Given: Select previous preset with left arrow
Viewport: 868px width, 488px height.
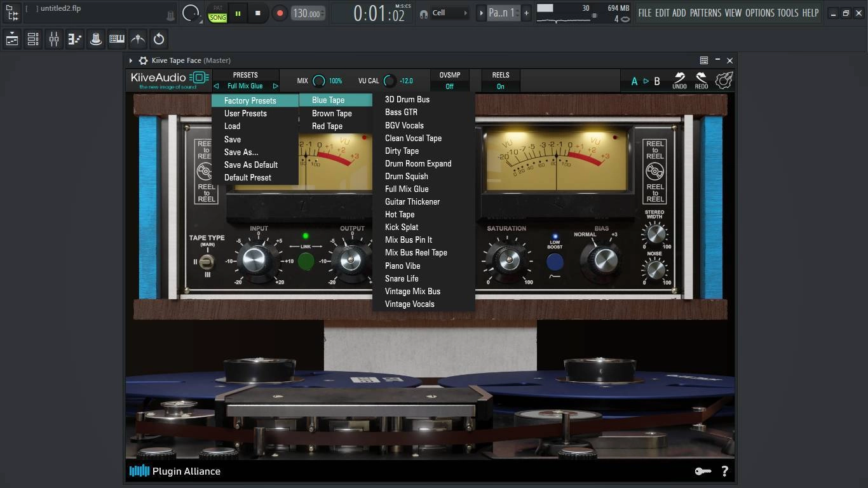Looking at the screenshot, I should click(x=216, y=86).
